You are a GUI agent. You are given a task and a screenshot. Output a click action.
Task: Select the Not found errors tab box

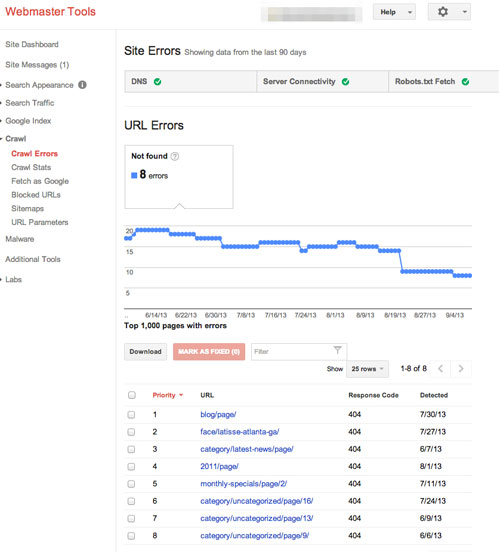179,177
